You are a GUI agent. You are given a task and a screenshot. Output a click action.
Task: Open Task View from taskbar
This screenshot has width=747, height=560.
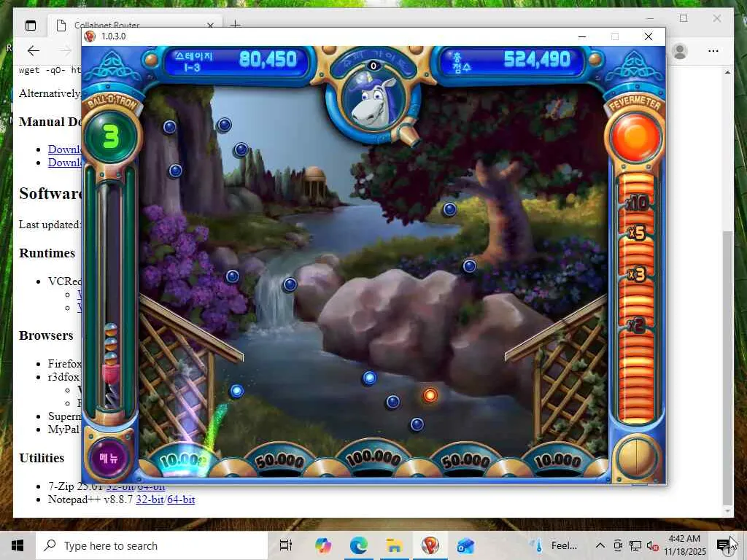click(x=286, y=545)
